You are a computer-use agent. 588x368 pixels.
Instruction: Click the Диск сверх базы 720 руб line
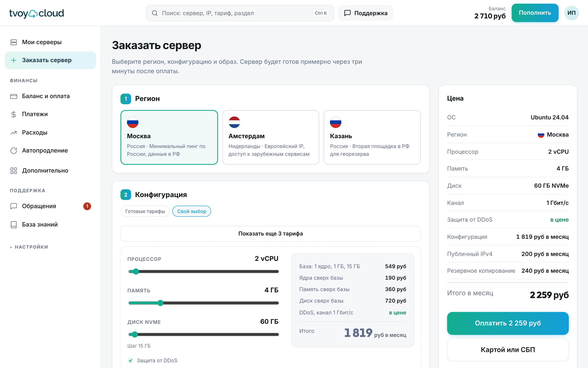pos(353,301)
